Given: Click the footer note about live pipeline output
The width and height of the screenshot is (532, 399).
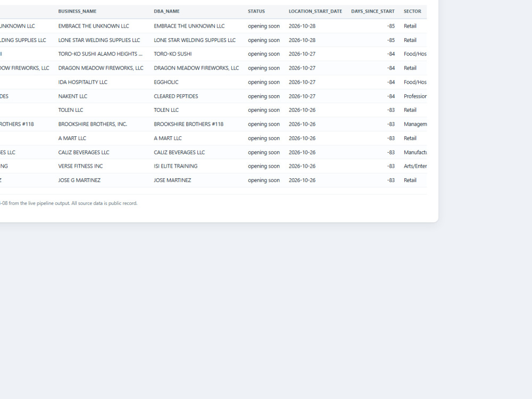Looking at the screenshot, I should point(69,203).
